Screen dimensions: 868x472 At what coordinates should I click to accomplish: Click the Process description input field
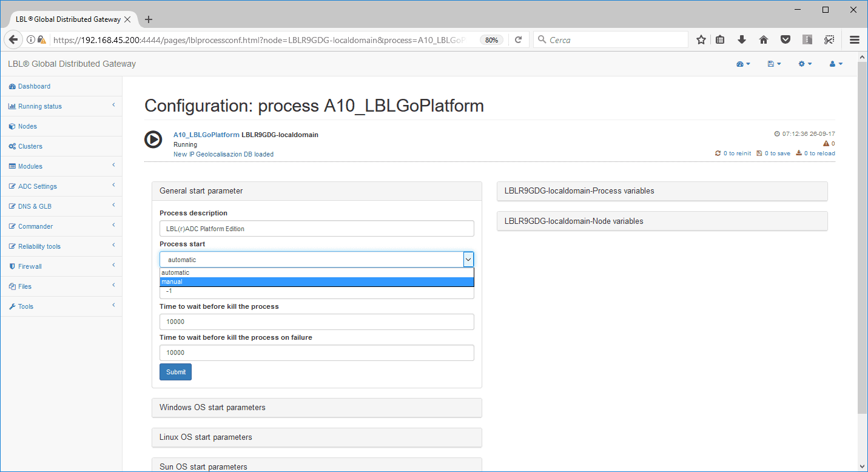317,229
